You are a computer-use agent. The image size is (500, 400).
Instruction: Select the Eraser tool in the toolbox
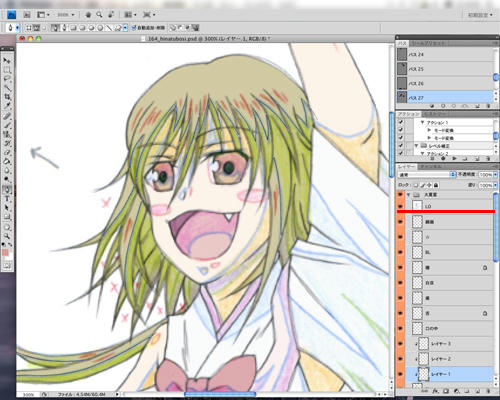pos(7,152)
